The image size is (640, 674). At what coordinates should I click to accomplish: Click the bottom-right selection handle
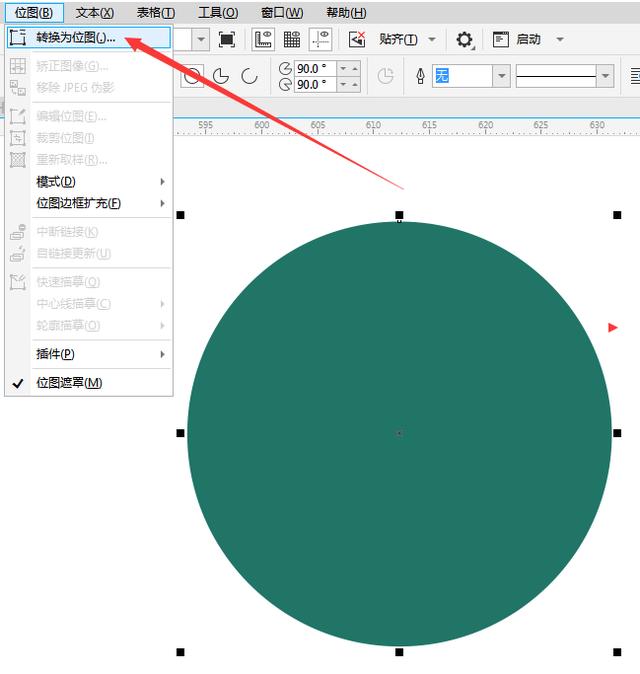617,652
